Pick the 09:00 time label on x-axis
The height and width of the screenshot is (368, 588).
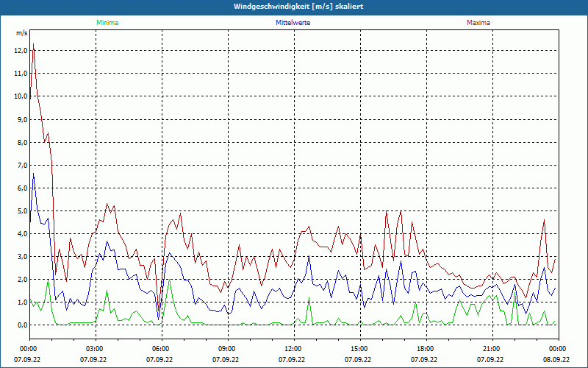226,348
